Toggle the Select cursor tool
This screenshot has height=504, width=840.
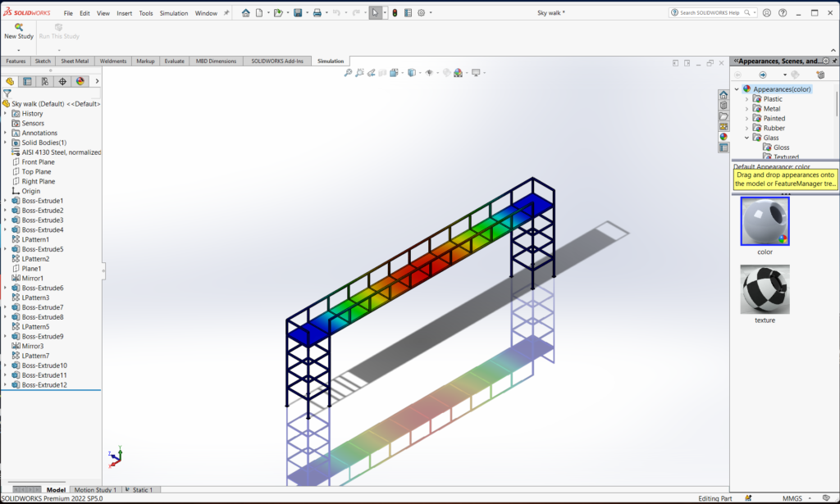[375, 13]
